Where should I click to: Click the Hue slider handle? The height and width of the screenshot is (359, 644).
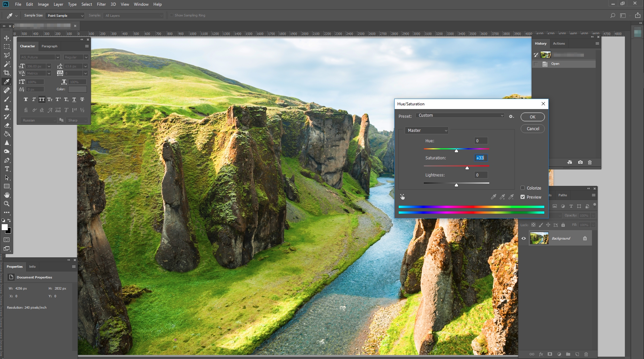click(456, 151)
